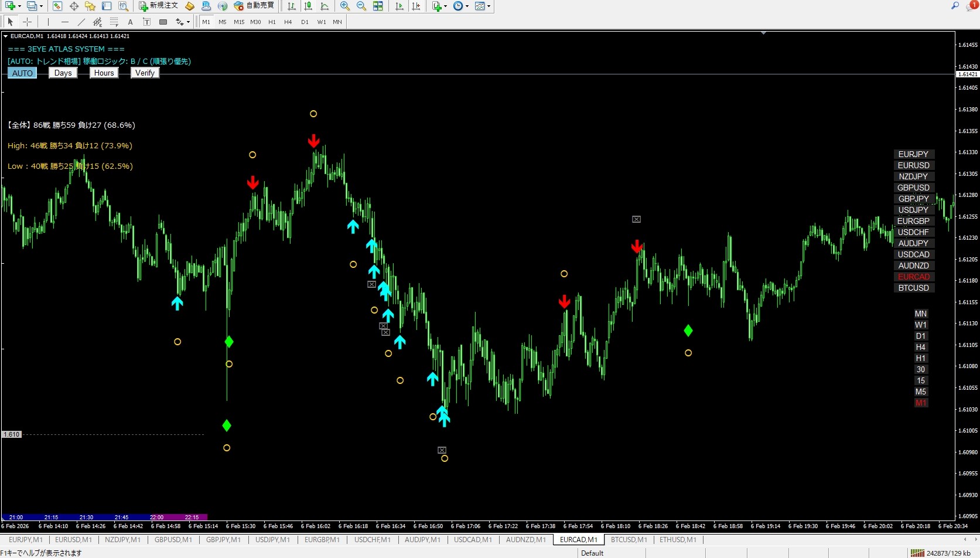Toggle the 自動売買 auto trading button
Viewport: 980px width, 558px height.
[254, 6]
